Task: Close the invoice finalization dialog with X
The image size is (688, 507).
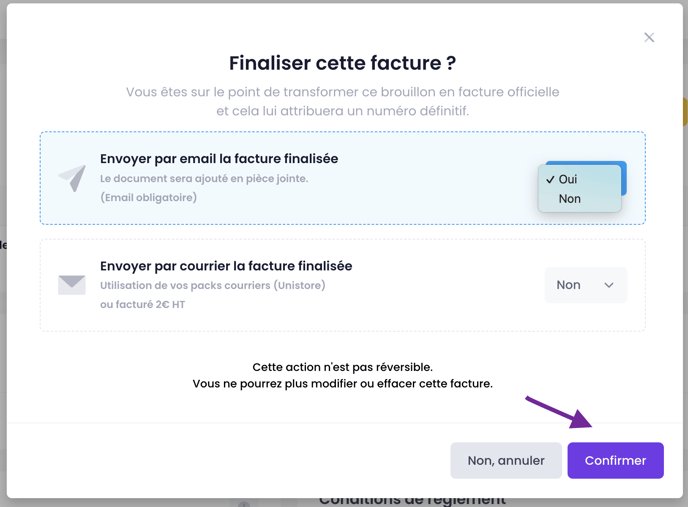Action: (649, 38)
